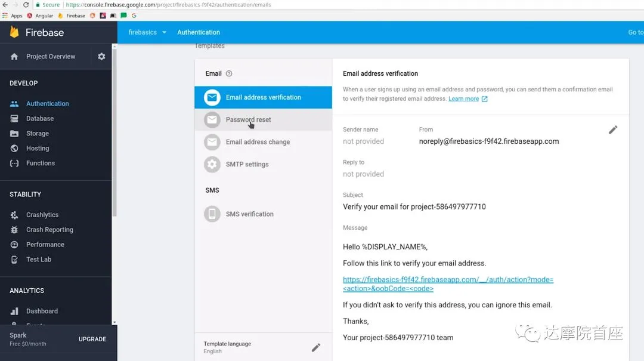This screenshot has height=361, width=644.
Task: Click the 'Hello %DISPLAY_NAME%,' message line
Action: click(385, 247)
